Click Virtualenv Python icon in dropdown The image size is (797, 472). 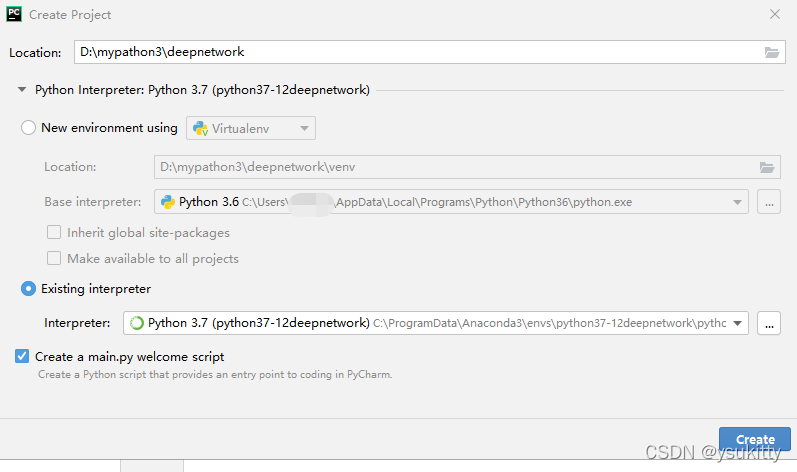coord(200,129)
